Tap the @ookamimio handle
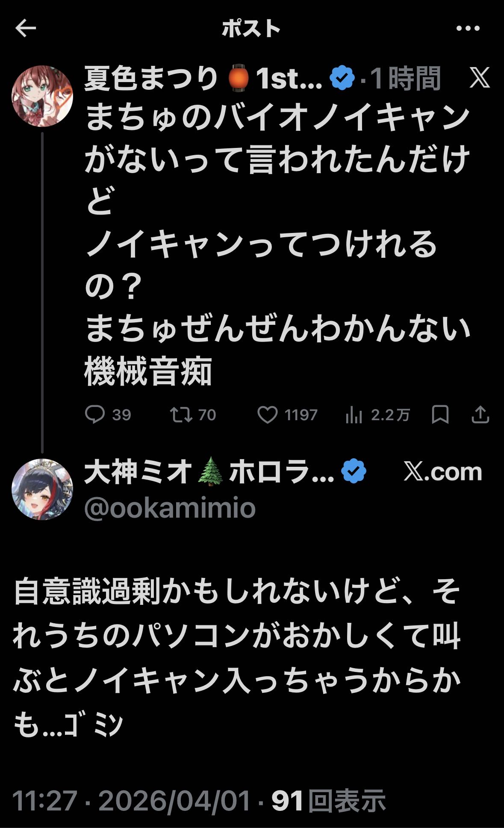The width and height of the screenshot is (504, 828). pyautogui.click(x=170, y=508)
